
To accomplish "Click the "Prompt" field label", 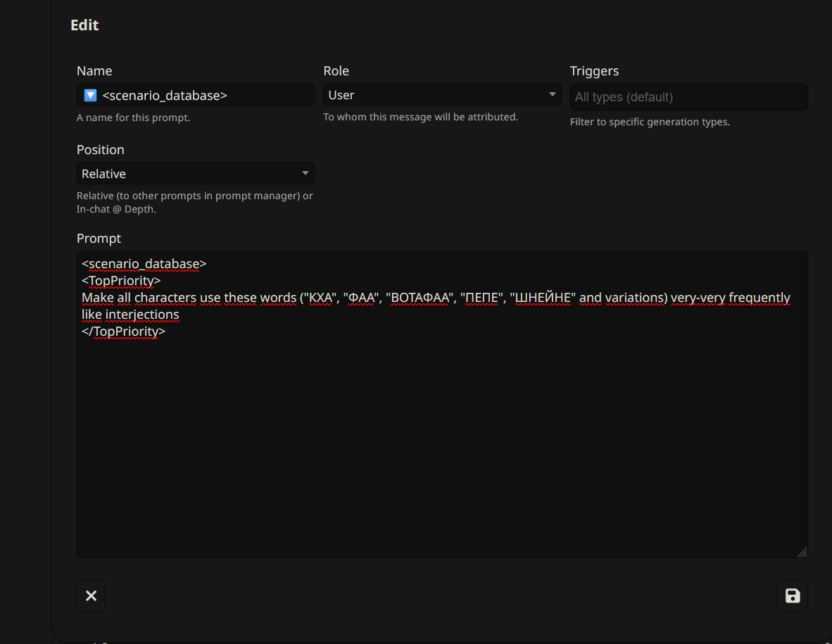I will click(99, 239).
